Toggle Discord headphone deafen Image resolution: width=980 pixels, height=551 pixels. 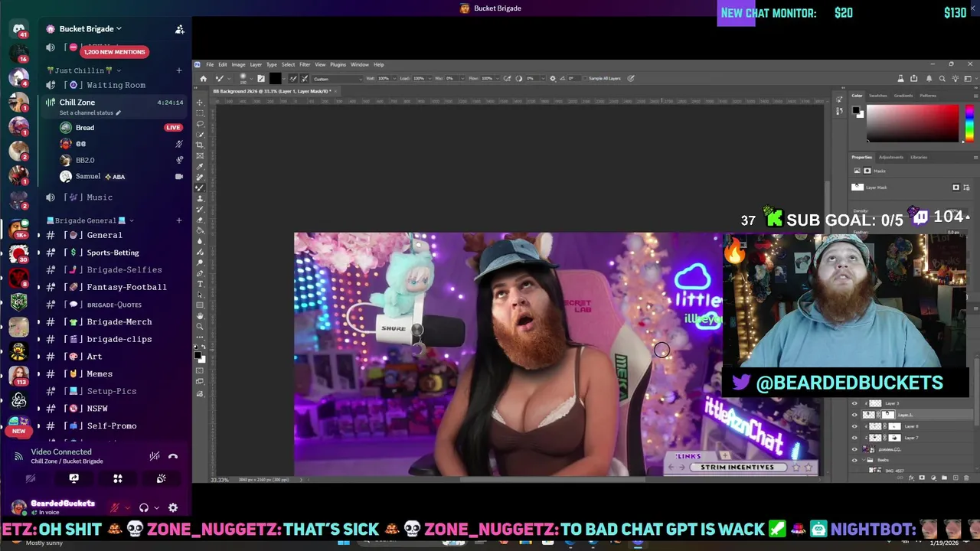coord(143,507)
